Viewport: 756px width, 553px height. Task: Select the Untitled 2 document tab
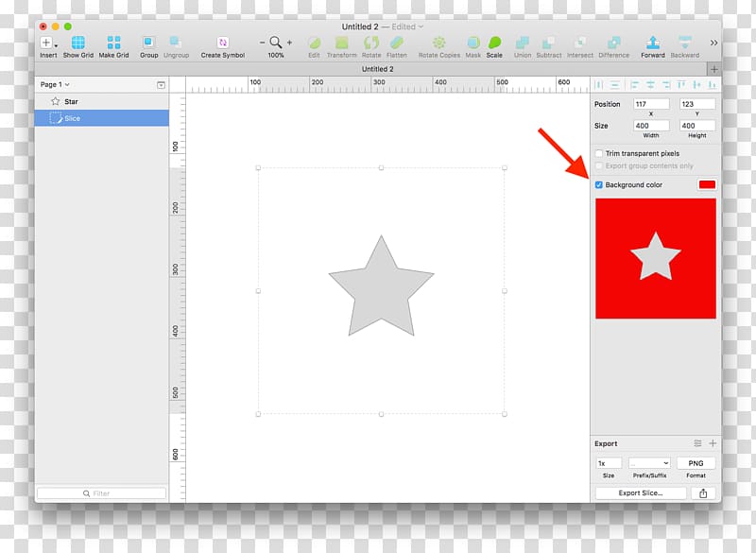coord(377,69)
